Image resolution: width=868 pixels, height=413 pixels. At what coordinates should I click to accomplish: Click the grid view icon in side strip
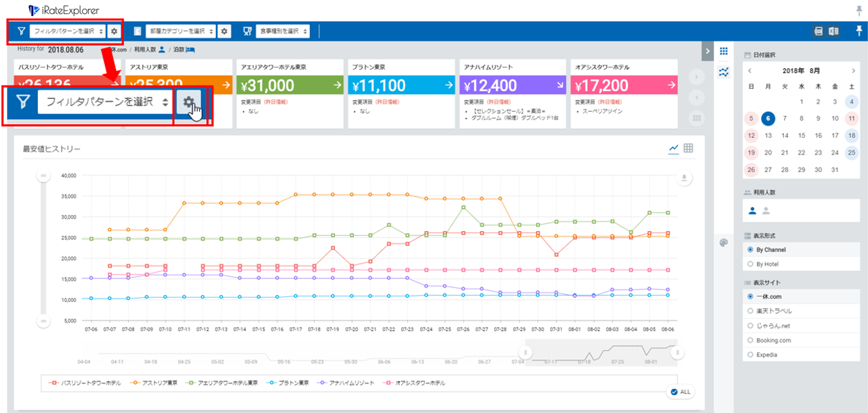tap(723, 51)
